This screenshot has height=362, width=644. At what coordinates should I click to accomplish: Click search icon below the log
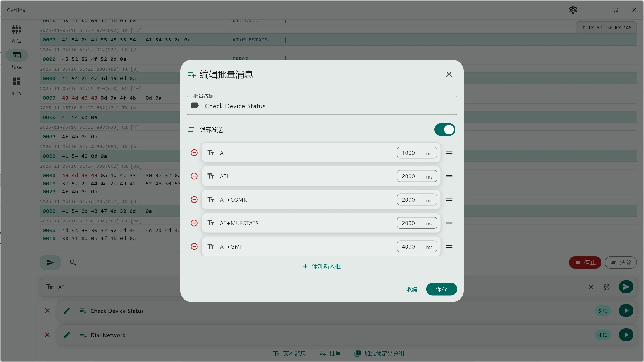73,262
